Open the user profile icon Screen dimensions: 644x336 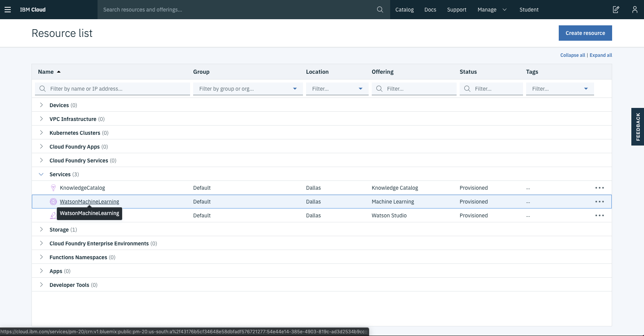pos(635,10)
